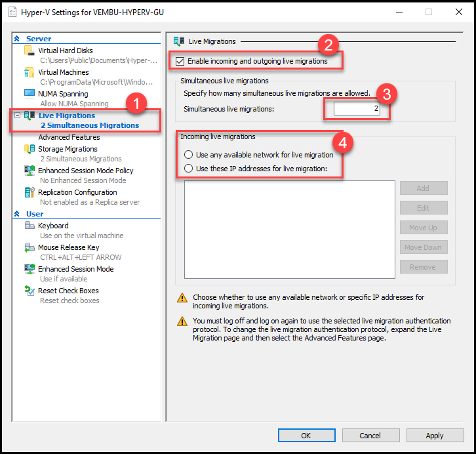Click the Reset Check Boxes icon

point(29,291)
